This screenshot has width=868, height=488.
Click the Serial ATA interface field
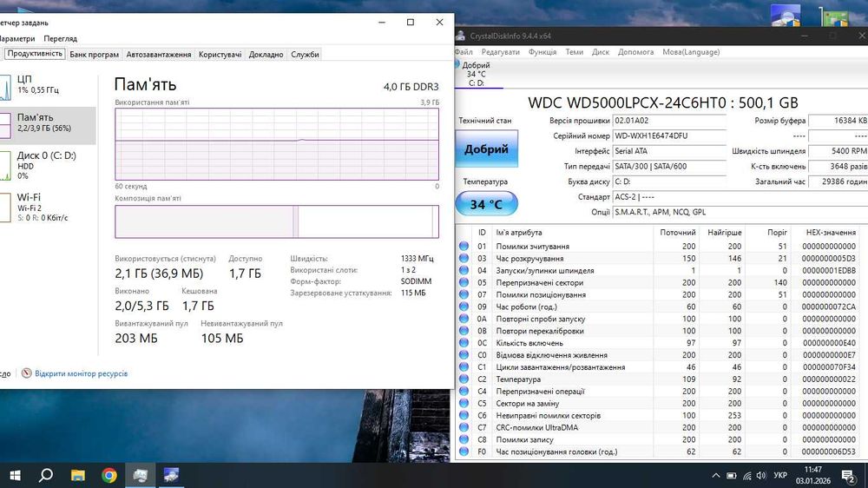669,151
